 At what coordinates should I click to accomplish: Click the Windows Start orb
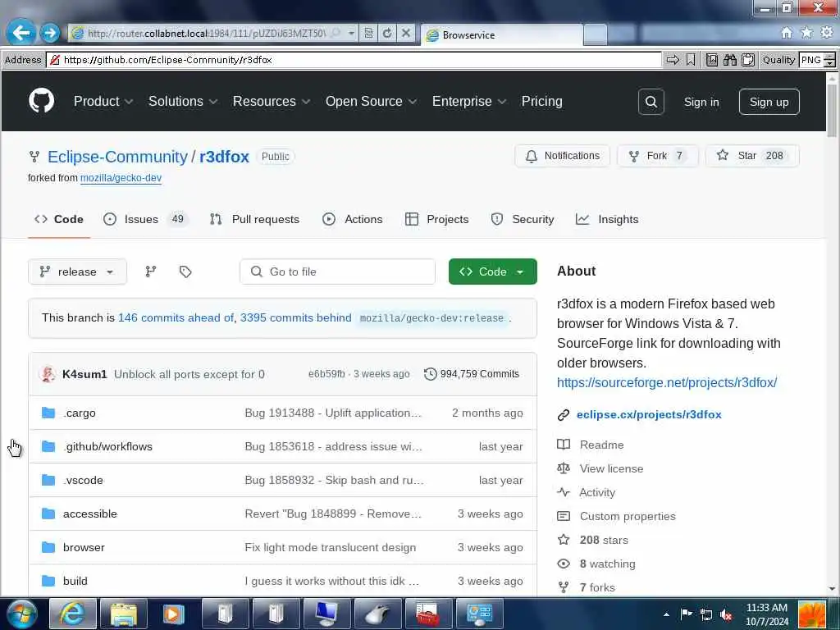point(22,614)
